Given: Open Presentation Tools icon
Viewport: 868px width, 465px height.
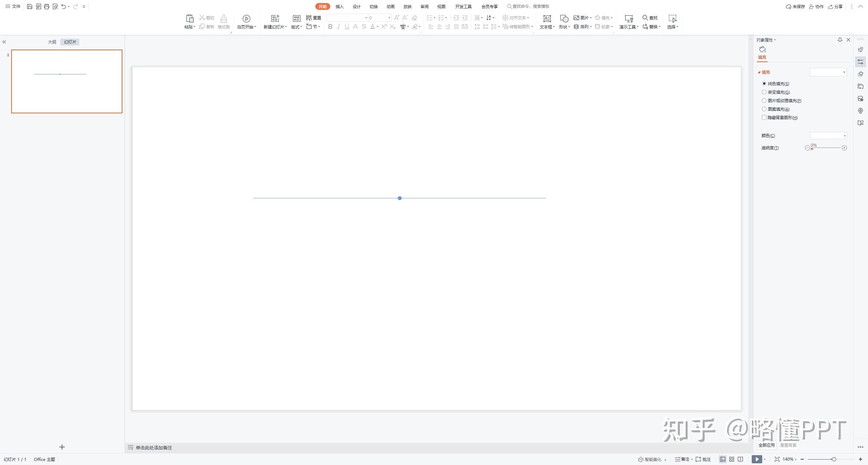Looking at the screenshot, I should (629, 18).
